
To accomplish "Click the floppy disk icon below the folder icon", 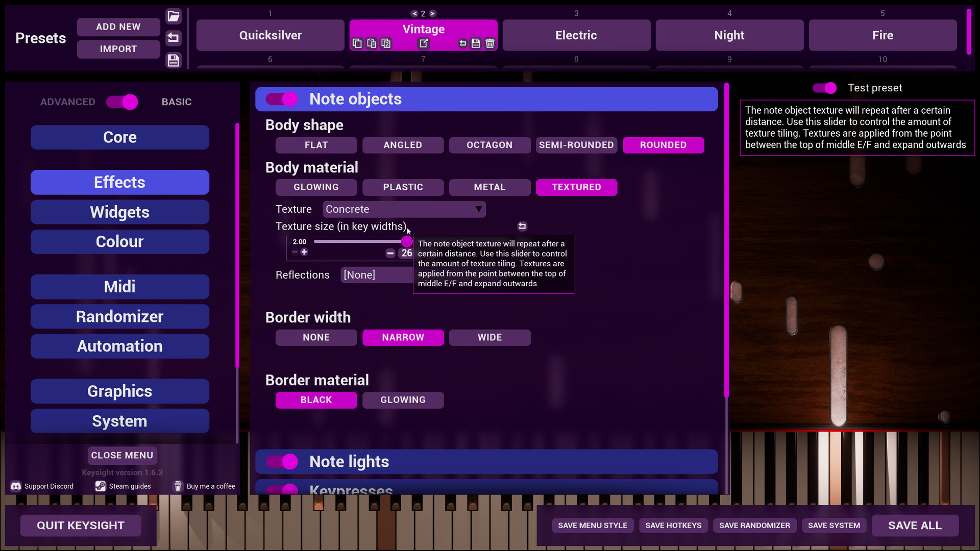I will pos(174,60).
